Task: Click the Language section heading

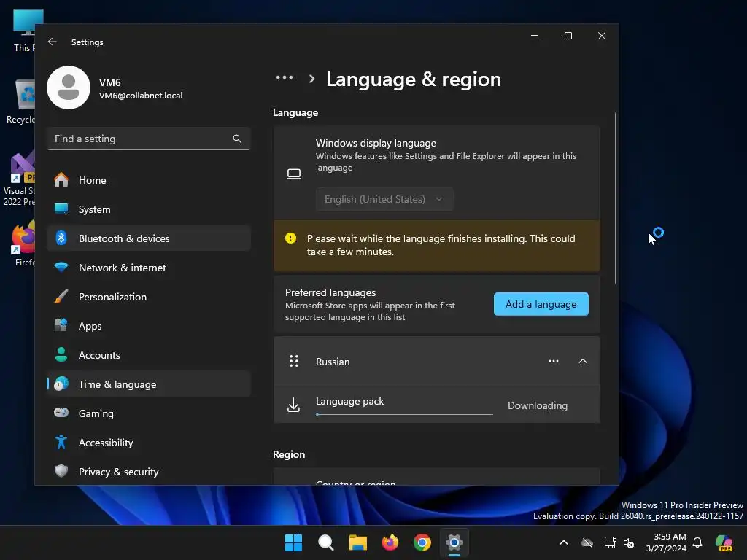Action: [295, 112]
